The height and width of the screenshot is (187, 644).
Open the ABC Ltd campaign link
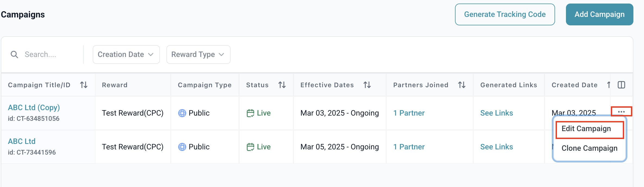[x=22, y=141]
